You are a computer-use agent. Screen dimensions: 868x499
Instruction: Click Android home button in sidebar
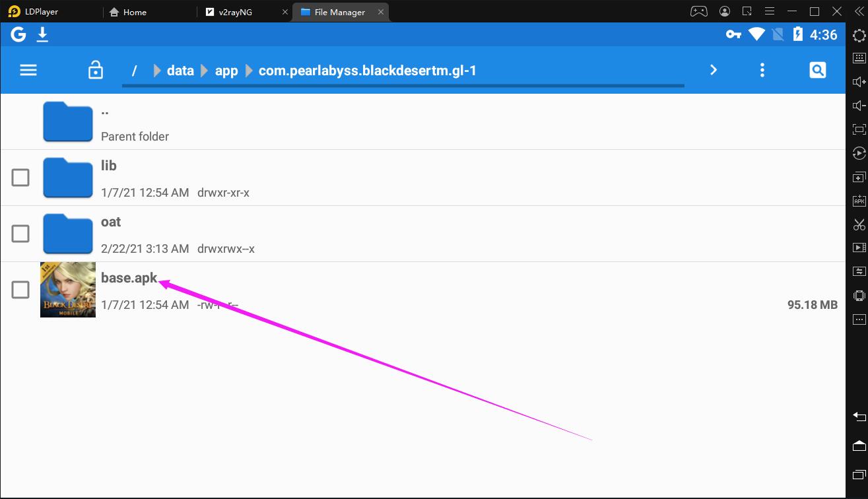pos(859,446)
